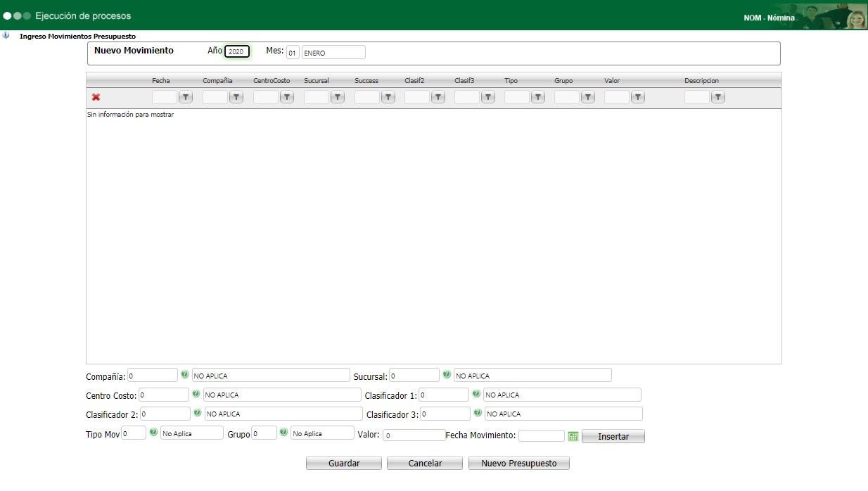Open the Clasificador 1 lookup help icon
This screenshot has width=868, height=491.
point(476,394)
